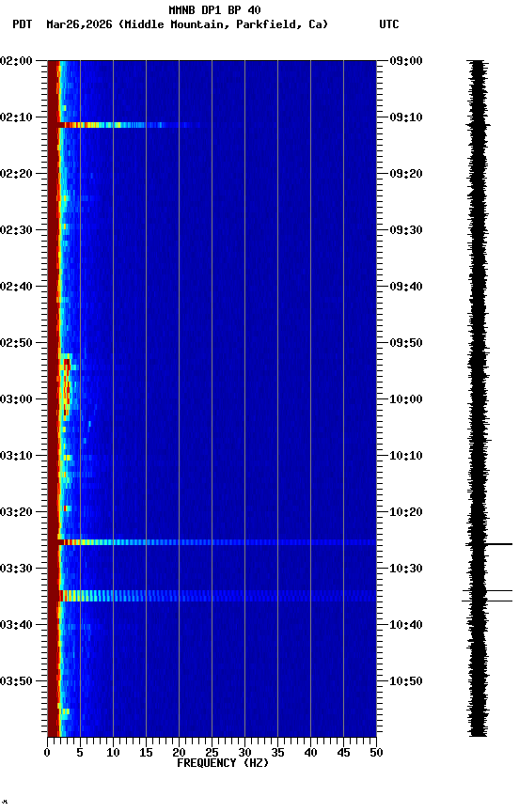Click the '02:10' PDT time label
The image size is (519, 812).
[x=16, y=117]
